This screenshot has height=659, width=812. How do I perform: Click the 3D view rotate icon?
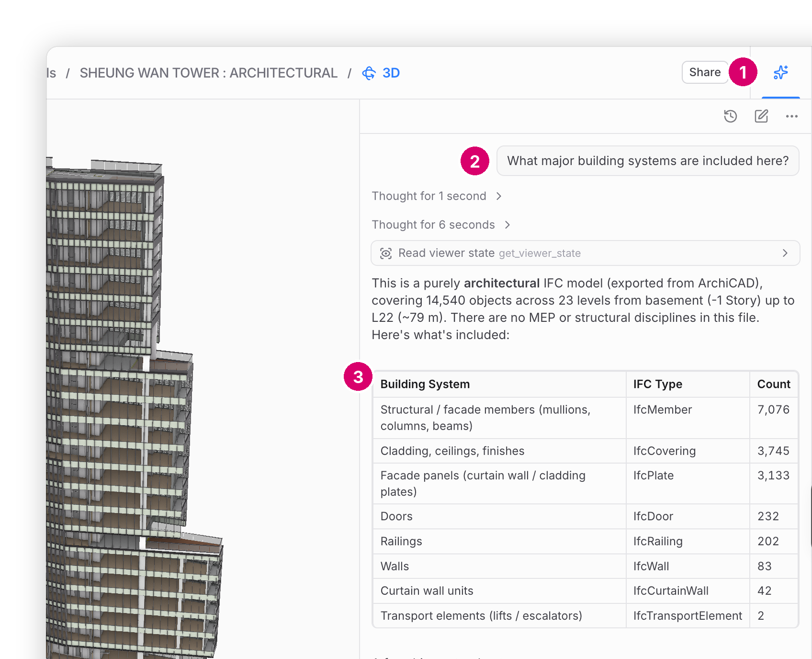[369, 73]
